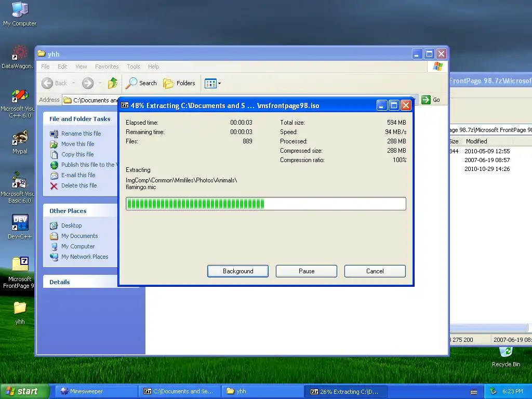
Task: Open Favorites menu in yhh window
Action: coord(107,66)
